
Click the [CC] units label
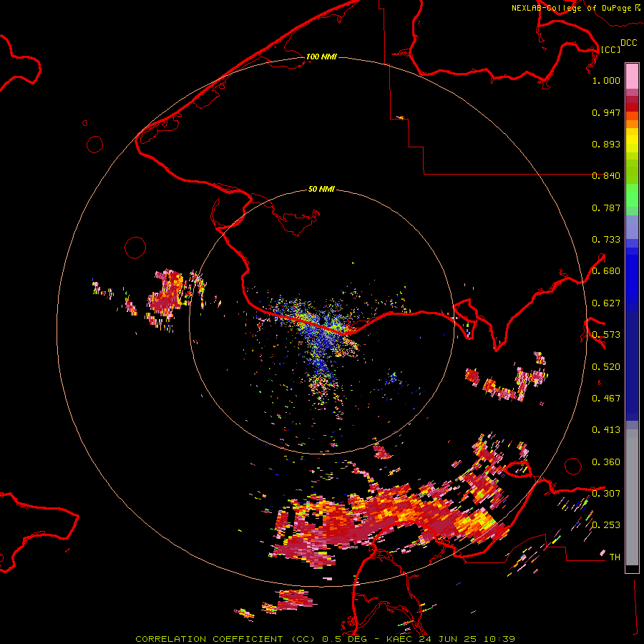610,49
